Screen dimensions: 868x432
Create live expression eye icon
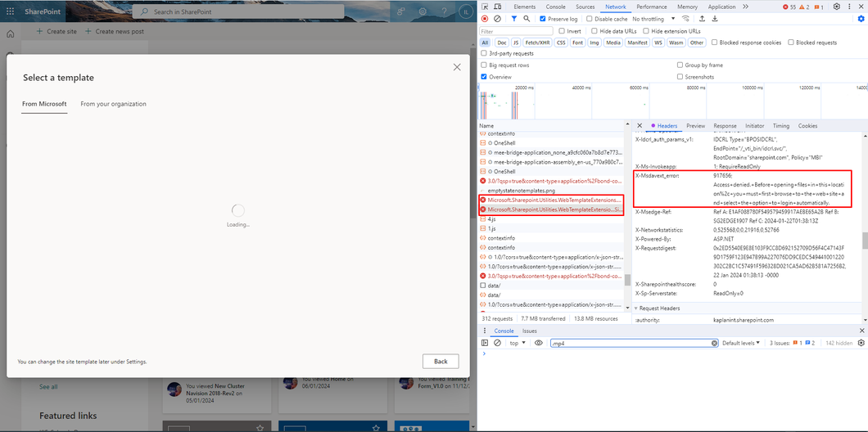(x=539, y=343)
